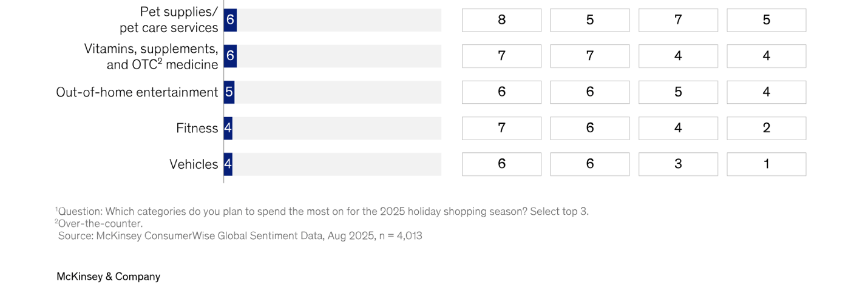Click the box showing 3 in Vehicles row

678,164
